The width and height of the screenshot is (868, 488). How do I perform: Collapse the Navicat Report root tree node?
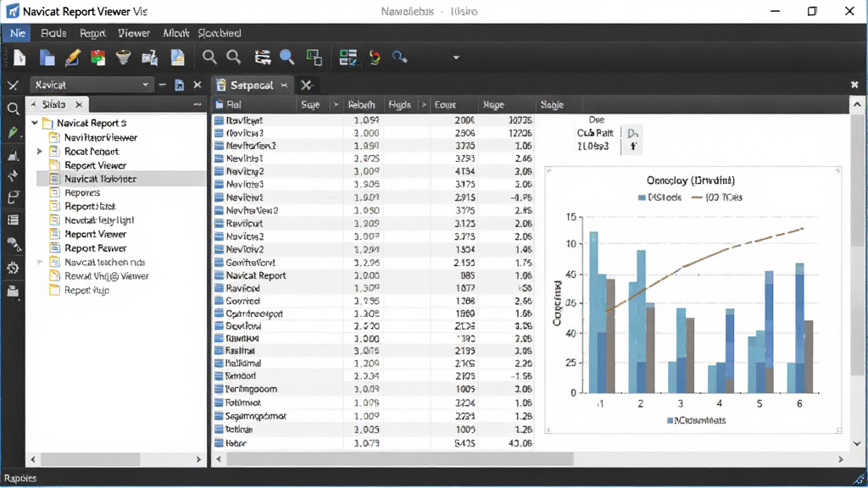35,123
